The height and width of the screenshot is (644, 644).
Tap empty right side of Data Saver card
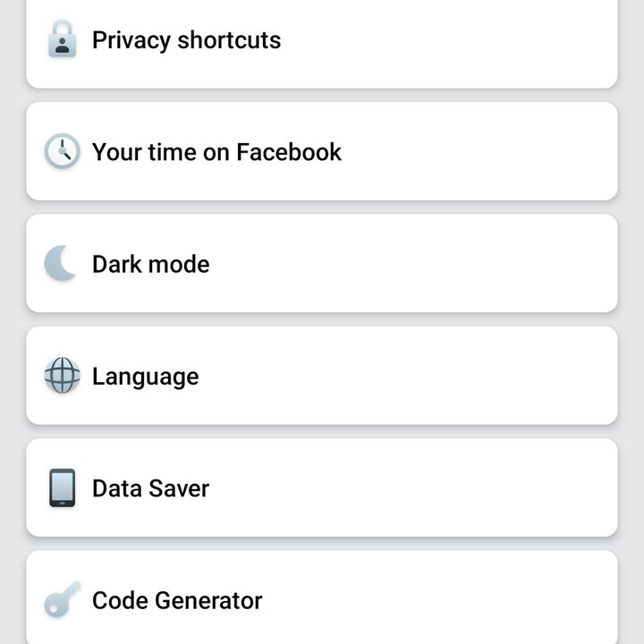click(x=452, y=487)
